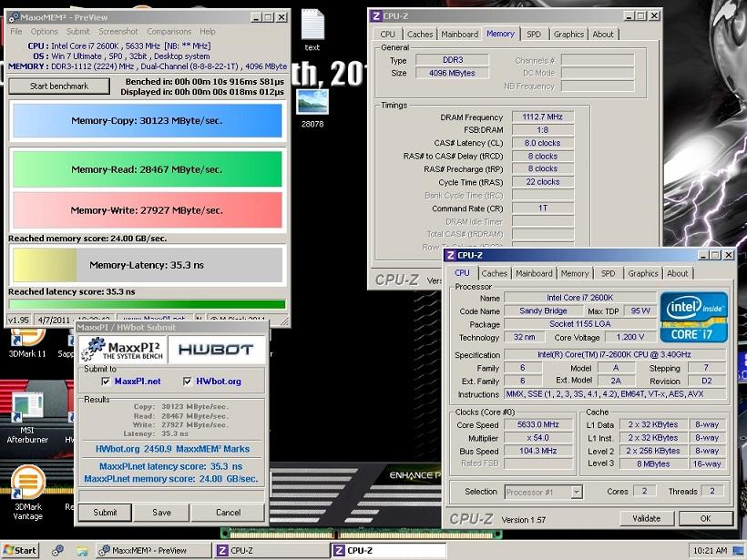Click the taskbar clock showing 10:21 AM

click(x=710, y=551)
